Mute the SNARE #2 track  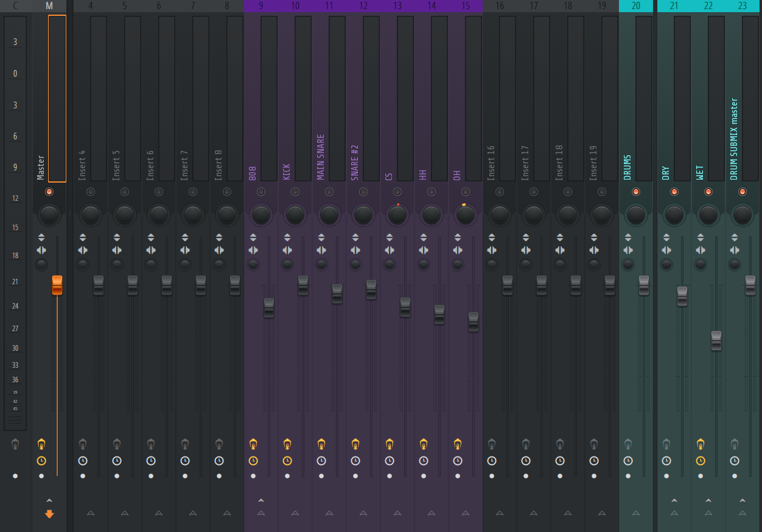pyautogui.click(x=363, y=192)
